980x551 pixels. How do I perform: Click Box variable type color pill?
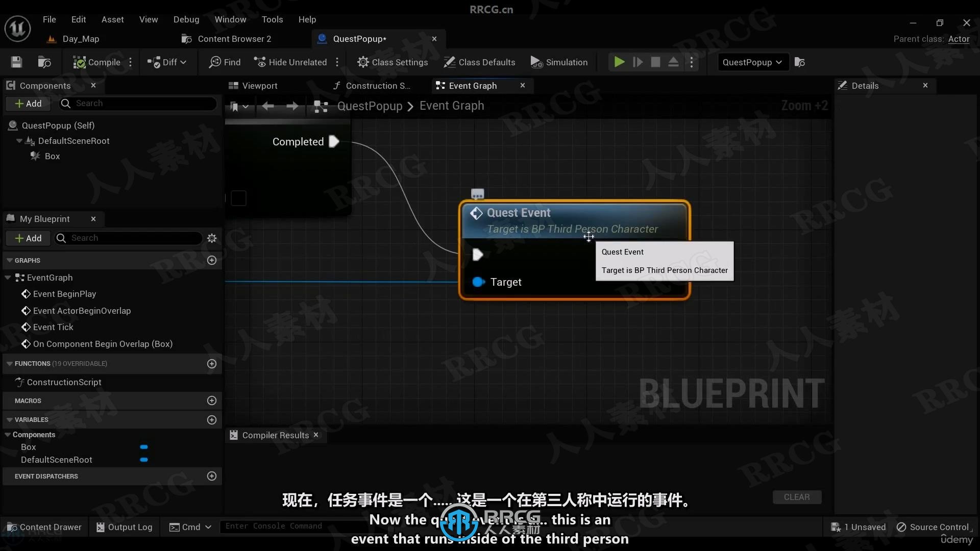144,447
